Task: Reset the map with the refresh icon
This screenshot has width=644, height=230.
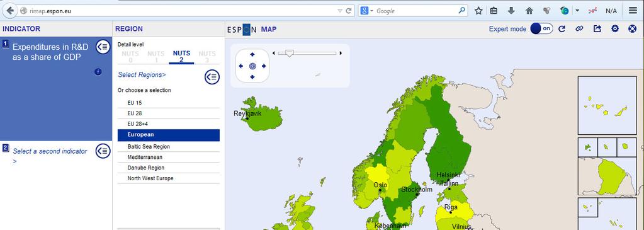Action: coord(562,29)
